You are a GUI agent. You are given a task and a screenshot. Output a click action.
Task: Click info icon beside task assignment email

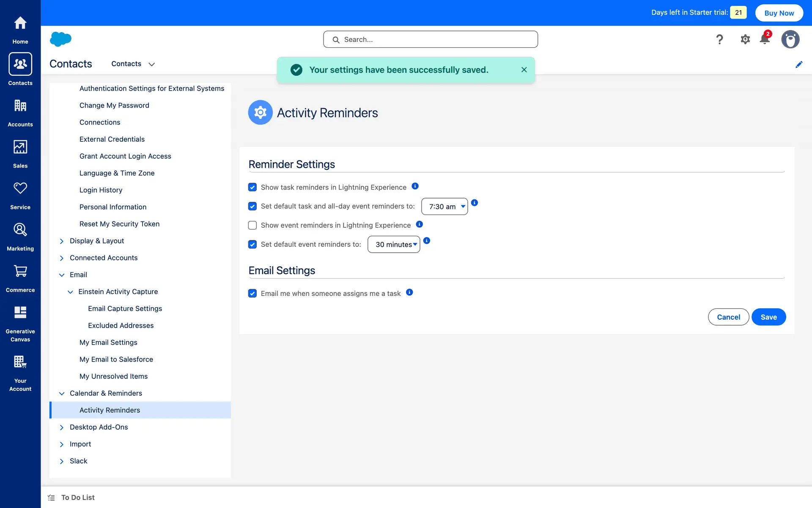coord(409,293)
